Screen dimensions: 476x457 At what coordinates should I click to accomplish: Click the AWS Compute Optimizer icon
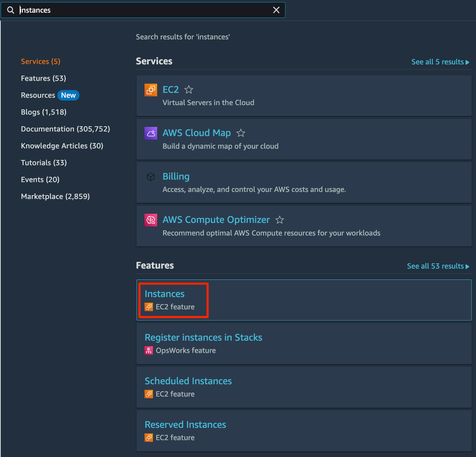pos(151,220)
